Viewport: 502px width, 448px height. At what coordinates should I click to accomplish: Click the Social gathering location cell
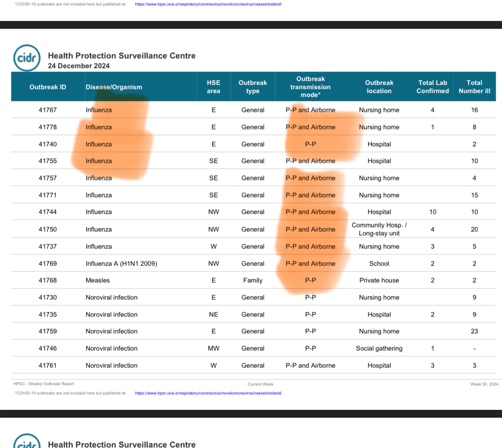(x=379, y=348)
